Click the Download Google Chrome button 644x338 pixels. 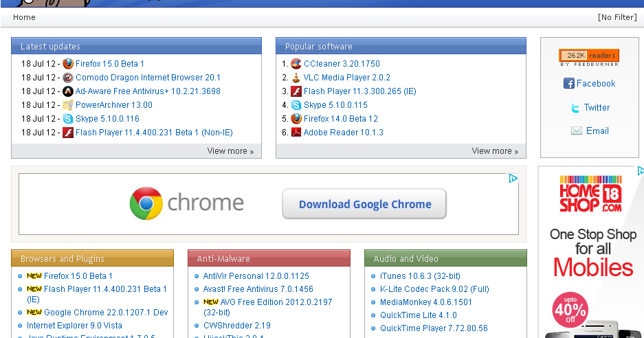[x=364, y=204]
